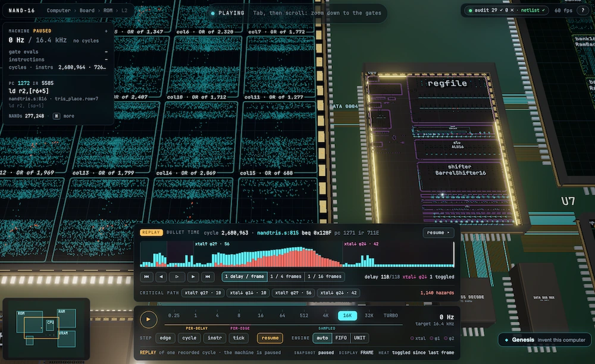The image size is (595, 364).
Task: Set engine to FIFO
Action: pos(341,338)
